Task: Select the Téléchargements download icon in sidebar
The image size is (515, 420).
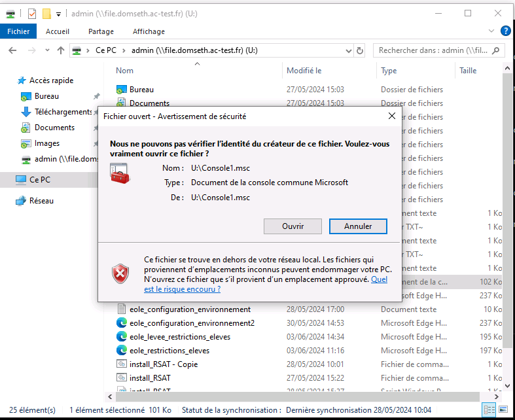Action: (26, 112)
